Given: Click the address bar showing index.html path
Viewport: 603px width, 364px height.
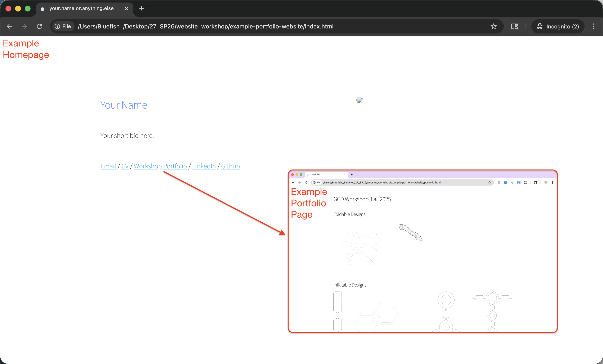Looking at the screenshot, I should (x=277, y=26).
